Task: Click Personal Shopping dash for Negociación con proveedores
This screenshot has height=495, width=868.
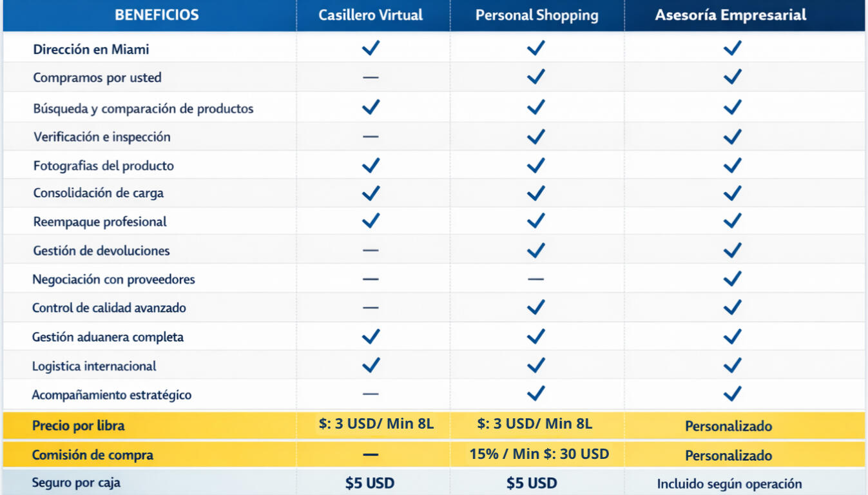Action: point(535,279)
